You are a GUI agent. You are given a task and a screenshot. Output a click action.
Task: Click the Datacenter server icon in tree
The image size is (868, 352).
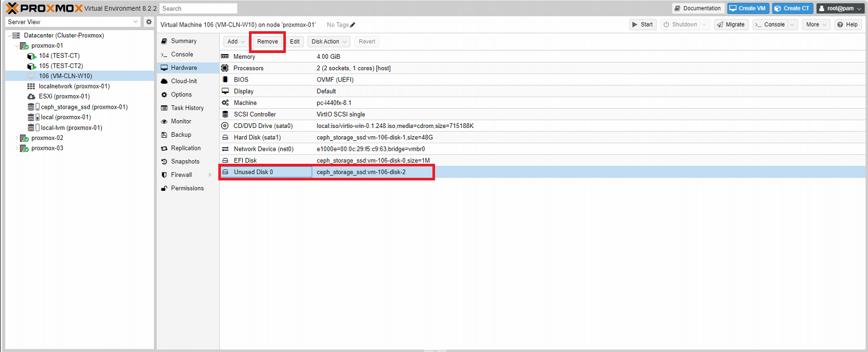(x=16, y=35)
